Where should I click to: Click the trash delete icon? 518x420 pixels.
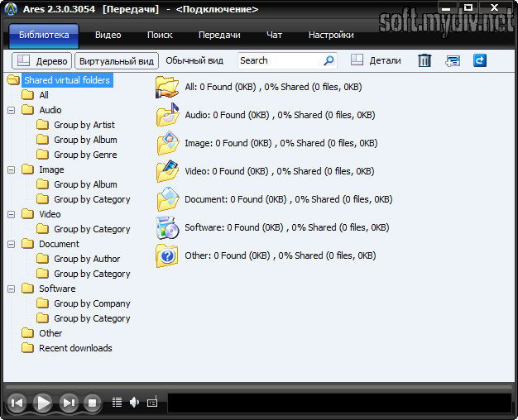click(x=424, y=60)
